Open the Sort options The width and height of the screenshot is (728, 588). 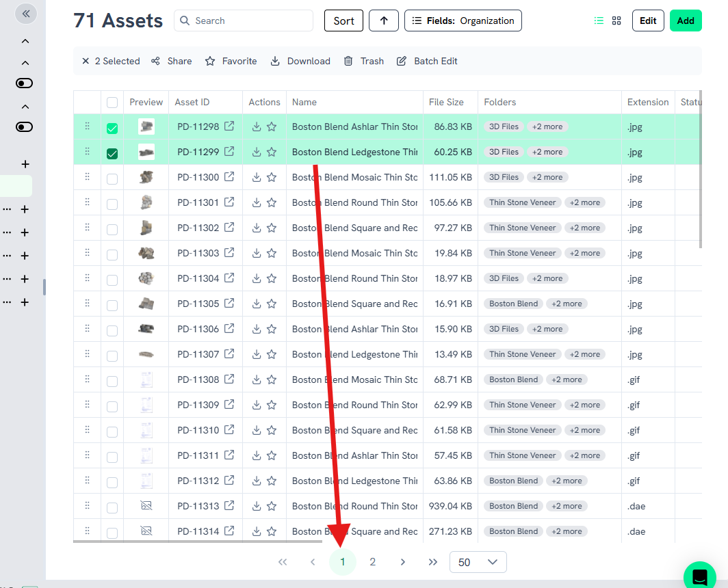(343, 21)
